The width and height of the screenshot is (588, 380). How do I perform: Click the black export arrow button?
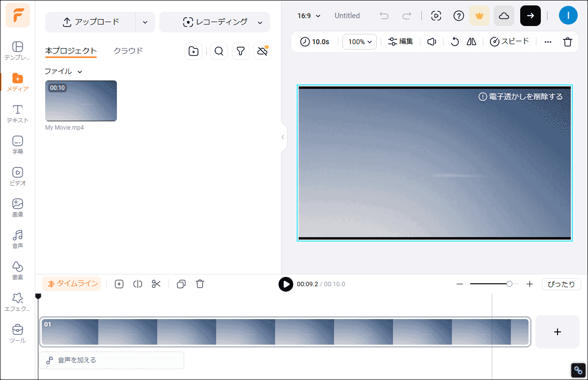tap(530, 16)
